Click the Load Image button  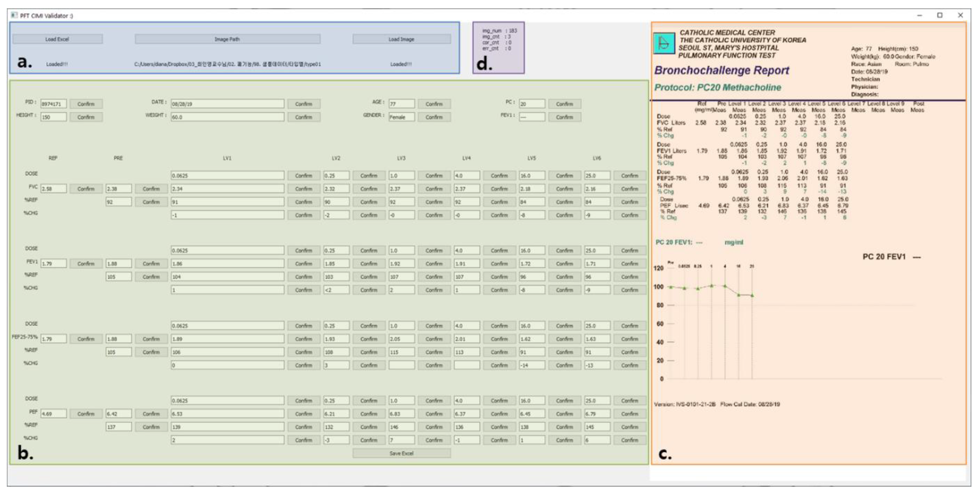pyautogui.click(x=401, y=39)
